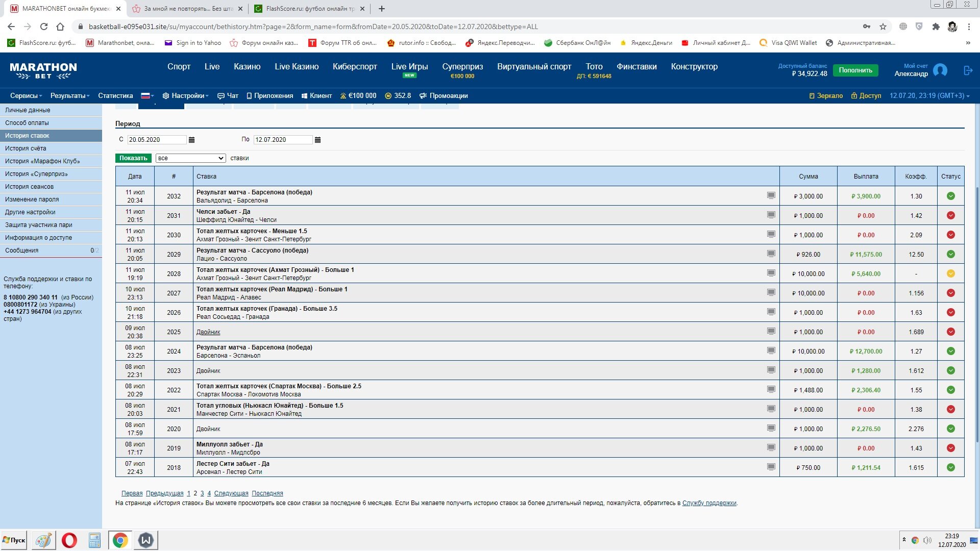Open the Киберспорт section in the top menu

(354, 66)
